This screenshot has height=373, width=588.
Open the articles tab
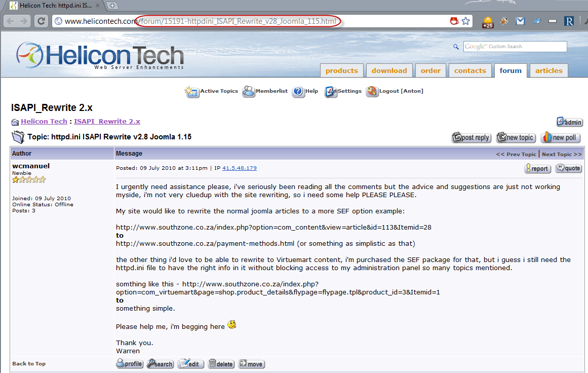pyautogui.click(x=548, y=70)
